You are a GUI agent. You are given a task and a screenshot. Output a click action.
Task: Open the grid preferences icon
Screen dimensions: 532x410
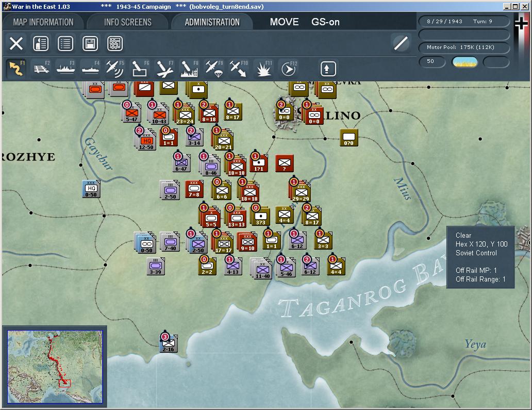(x=115, y=43)
